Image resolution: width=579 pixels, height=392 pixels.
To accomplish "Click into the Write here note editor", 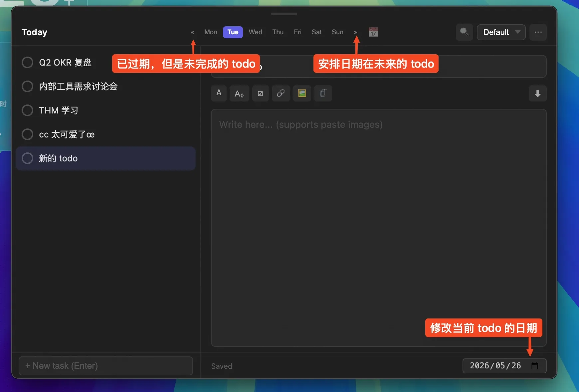I will 379,228.
